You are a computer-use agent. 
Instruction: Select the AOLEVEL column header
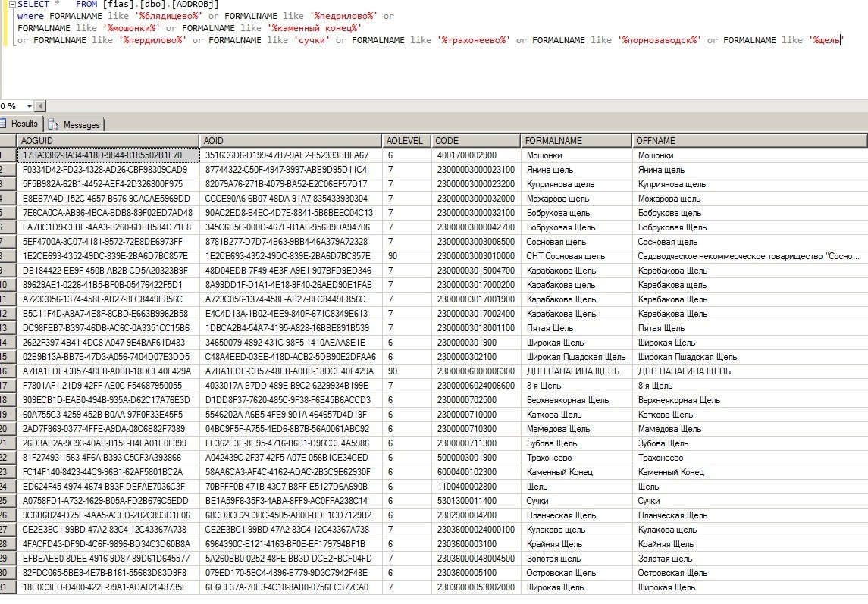406,141
